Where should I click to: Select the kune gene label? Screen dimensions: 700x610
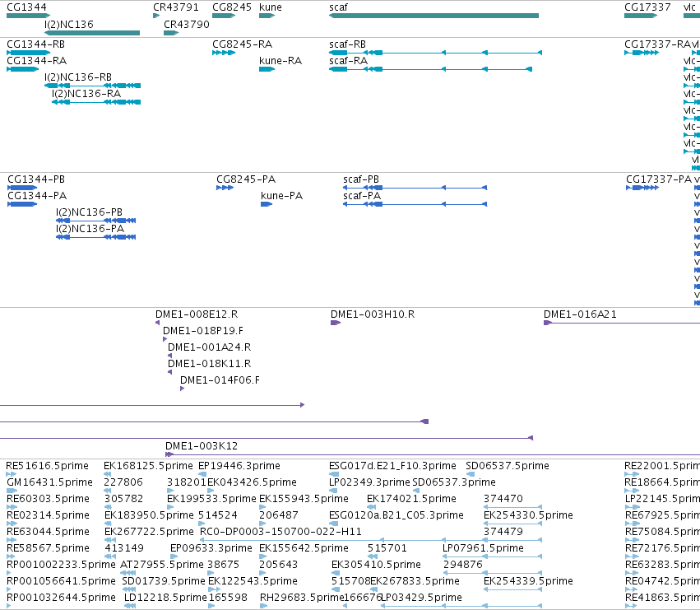click(271, 7)
